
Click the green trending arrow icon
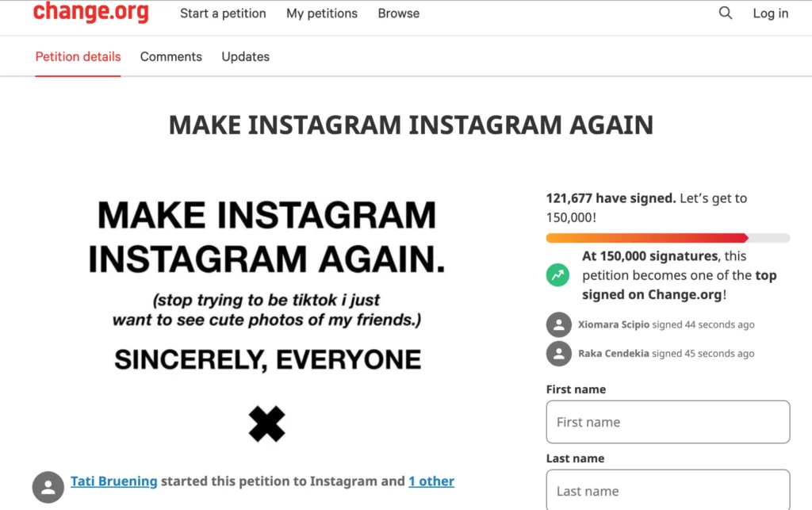557,275
